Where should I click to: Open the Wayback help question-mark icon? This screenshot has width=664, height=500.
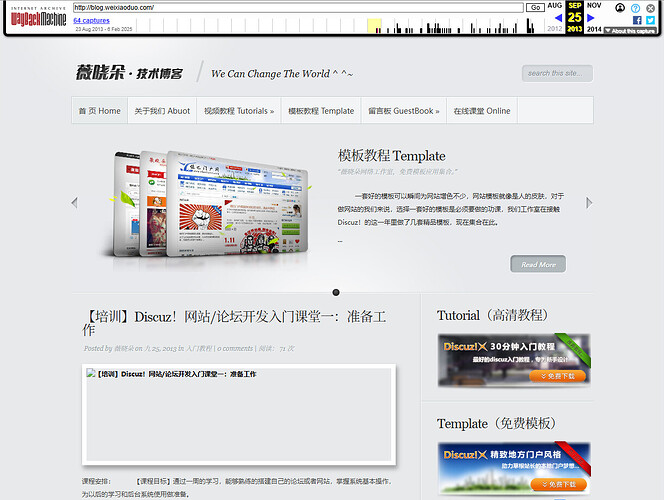[x=635, y=8]
